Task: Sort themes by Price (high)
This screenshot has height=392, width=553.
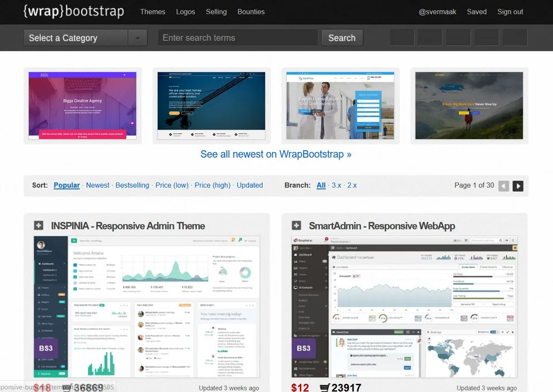Action: [x=213, y=185]
